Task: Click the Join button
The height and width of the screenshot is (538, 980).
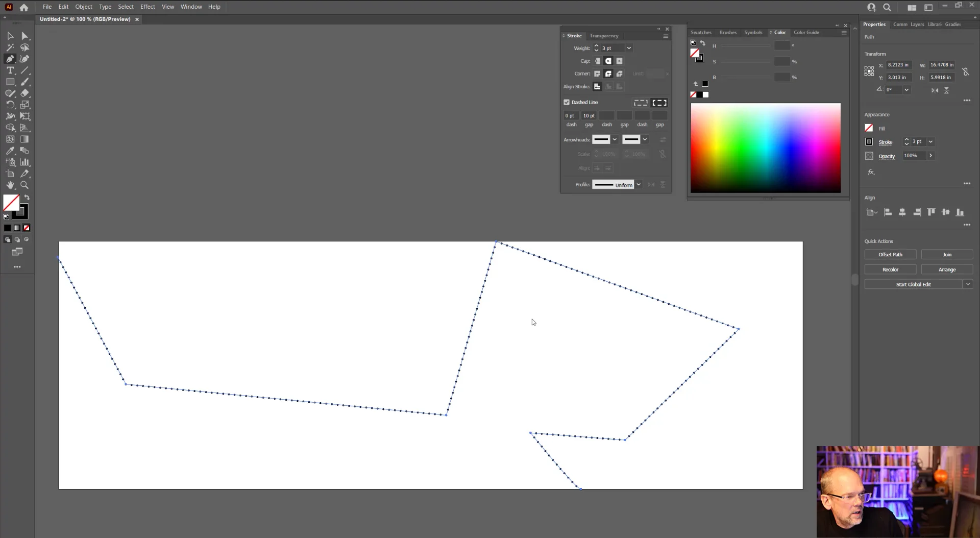Action: 947,254
